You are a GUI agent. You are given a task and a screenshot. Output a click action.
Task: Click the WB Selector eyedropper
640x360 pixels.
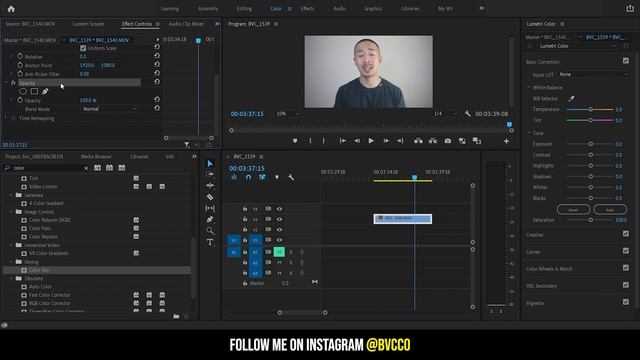(x=571, y=98)
